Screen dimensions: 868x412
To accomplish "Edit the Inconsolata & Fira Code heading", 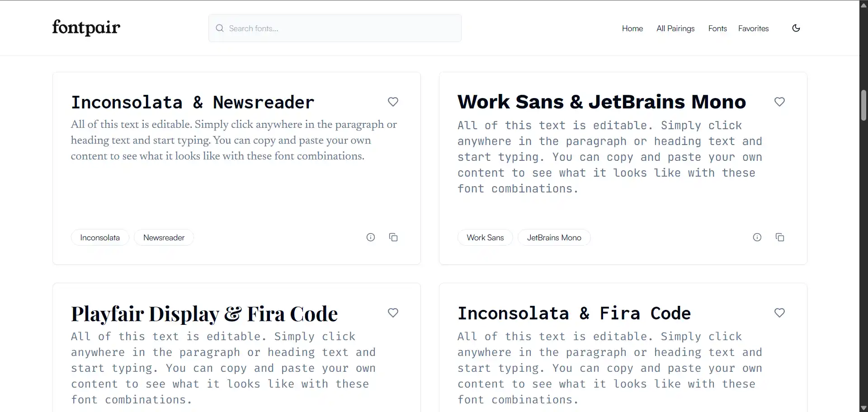I will (x=574, y=314).
